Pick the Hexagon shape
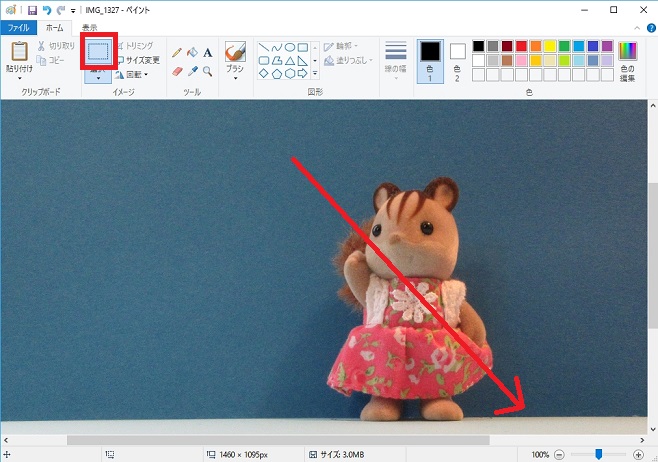This screenshot has width=658, height=462. point(290,74)
